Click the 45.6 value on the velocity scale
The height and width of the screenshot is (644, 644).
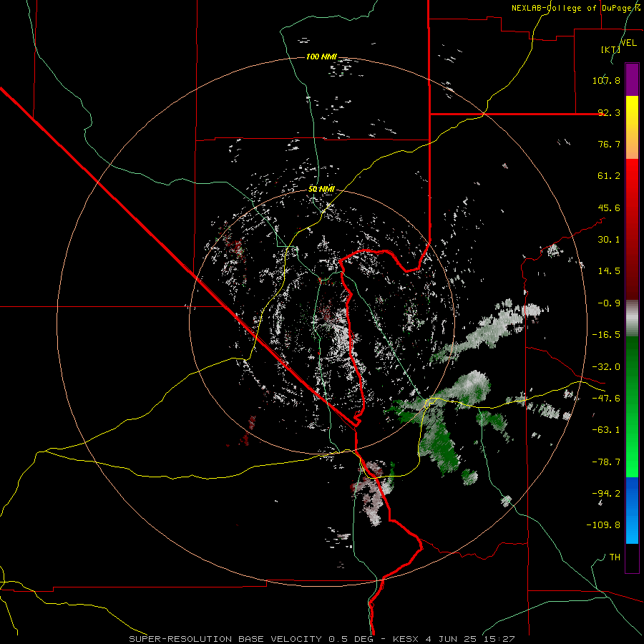click(x=609, y=208)
